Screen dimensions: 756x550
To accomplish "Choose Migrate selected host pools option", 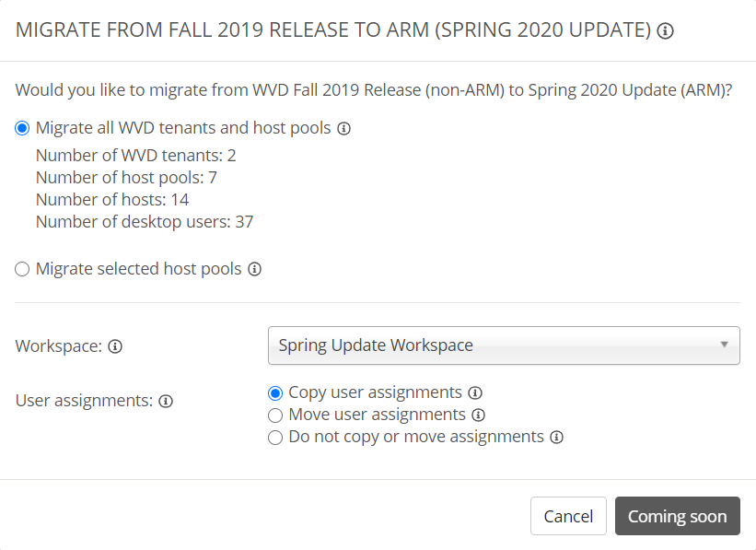I will (x=22, y=269).
